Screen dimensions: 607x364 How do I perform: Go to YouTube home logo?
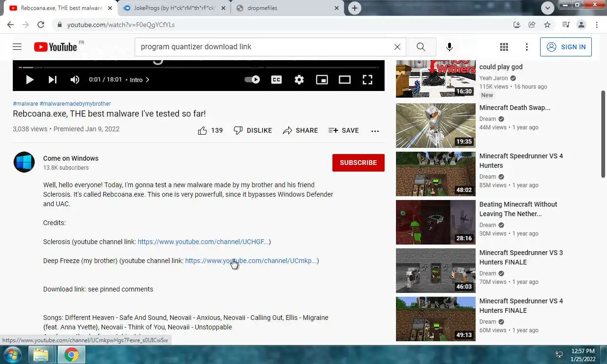[x=55, y=46]
